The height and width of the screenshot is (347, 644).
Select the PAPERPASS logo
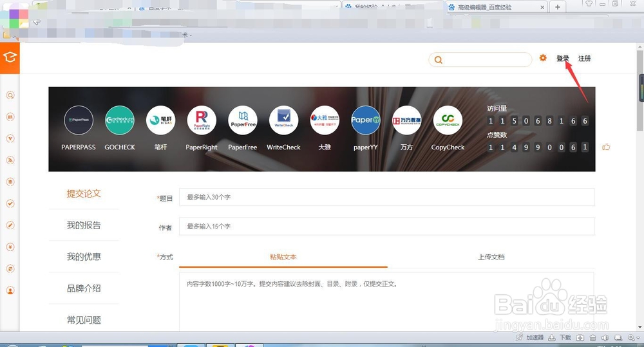(x=79, y=120)
